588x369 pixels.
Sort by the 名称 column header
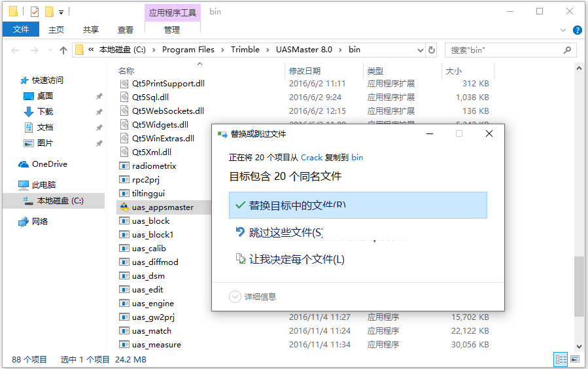click(126, 71)
